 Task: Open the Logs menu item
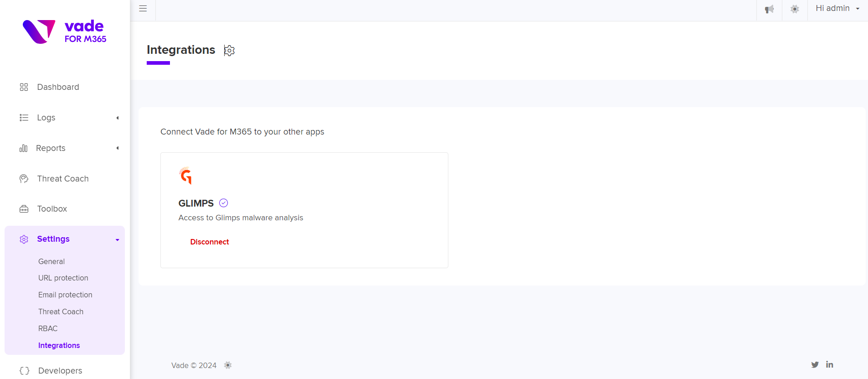pos(46,118)
